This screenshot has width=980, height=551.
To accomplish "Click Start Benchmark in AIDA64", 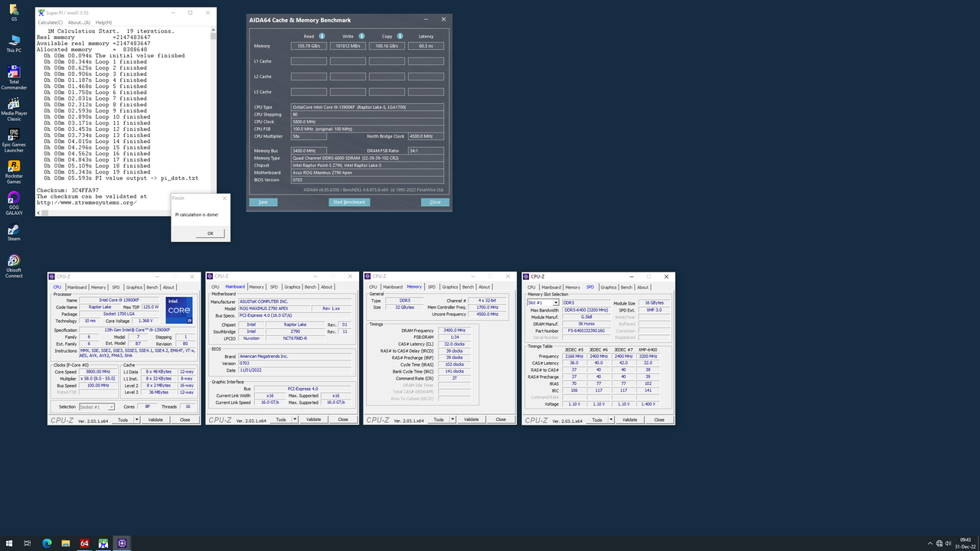I will point(349,202).
